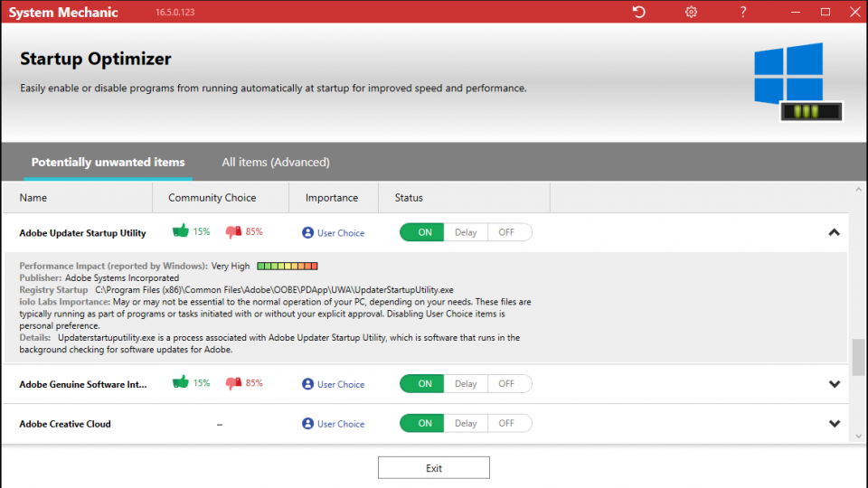Turn Adobe Creative Cloud OFF

(x=509, y=423)
